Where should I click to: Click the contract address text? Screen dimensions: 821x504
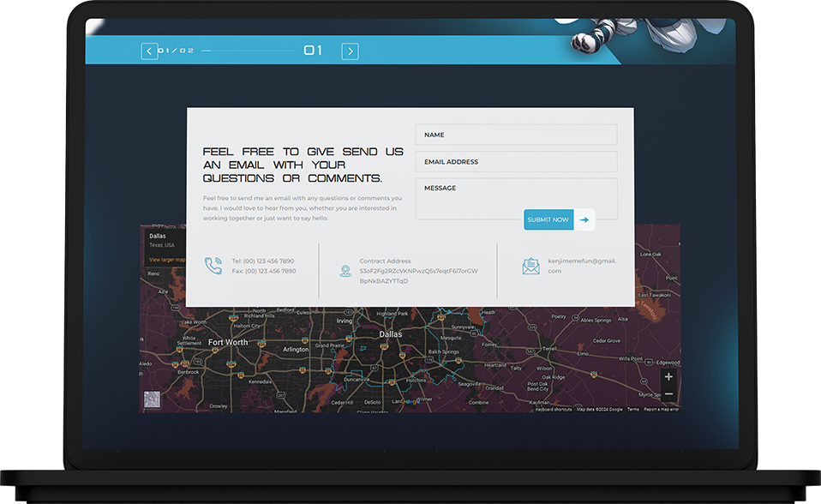[418, 271]
